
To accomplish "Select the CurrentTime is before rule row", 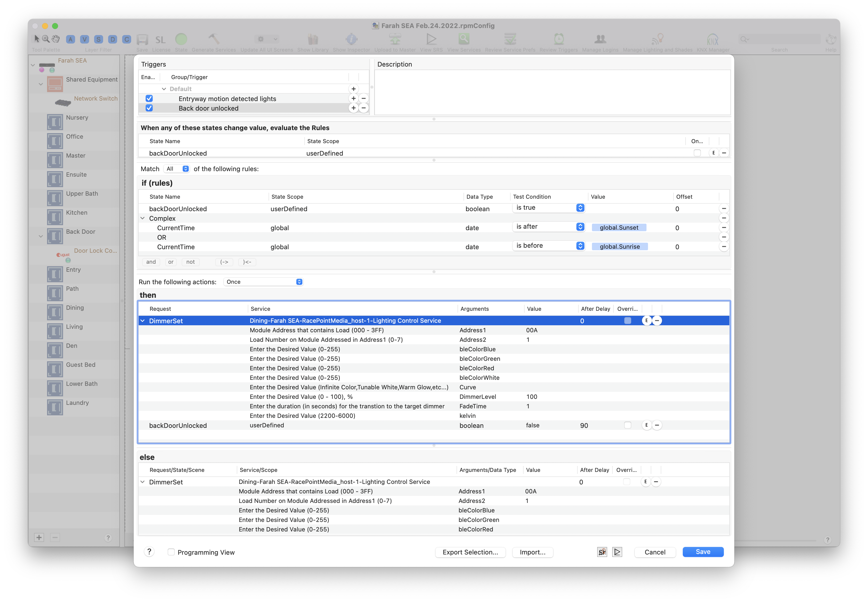I will click(x=176, y=247).
